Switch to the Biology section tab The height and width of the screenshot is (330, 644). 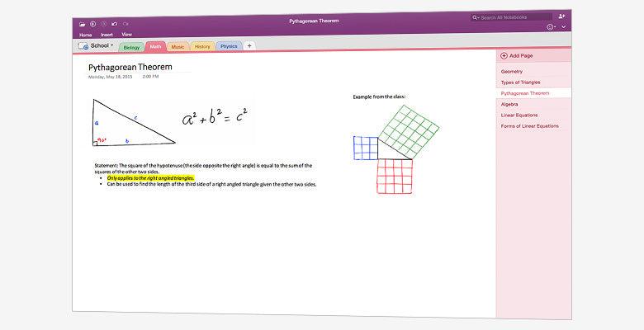coord(132,47)
